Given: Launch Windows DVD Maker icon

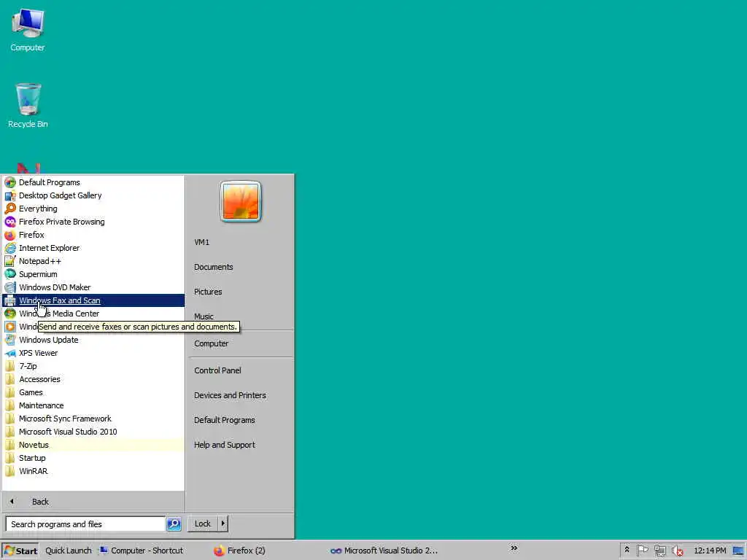Looking at the screenshot, I should point(10,287).
